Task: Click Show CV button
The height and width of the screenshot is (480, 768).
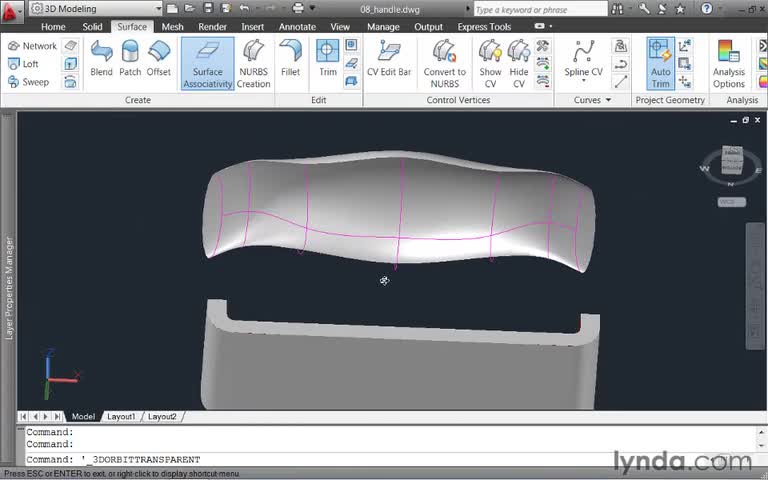Action: [x=490, y=64]
